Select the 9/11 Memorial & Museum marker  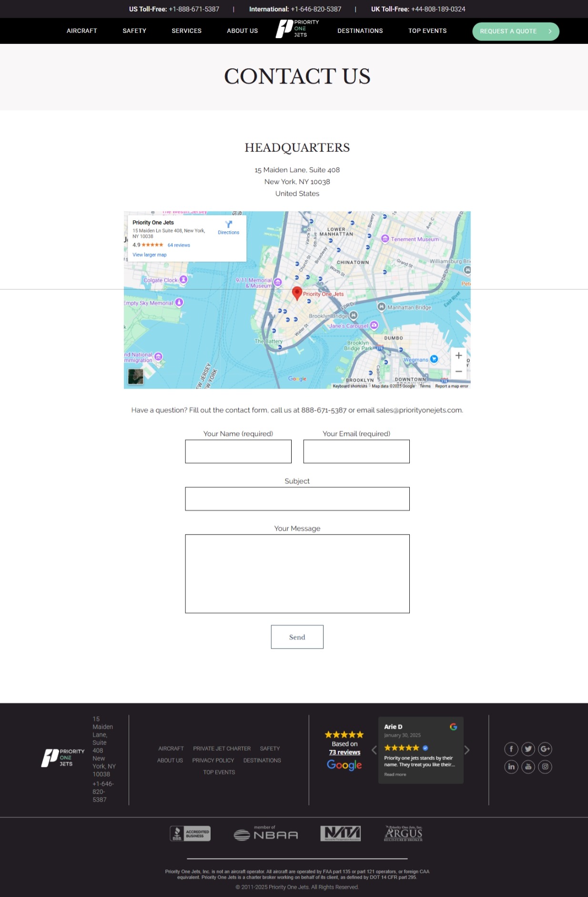tap(278, 282)
